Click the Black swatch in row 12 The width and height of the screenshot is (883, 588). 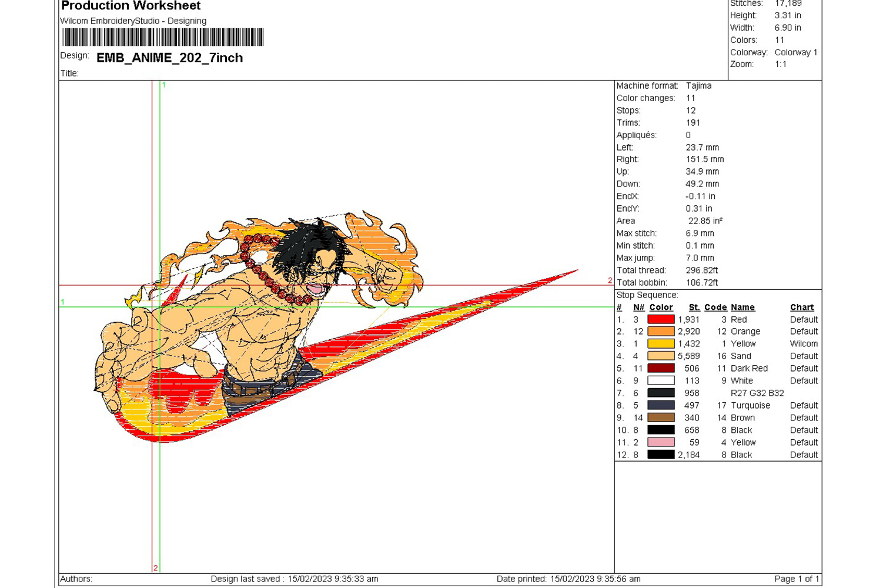tap(661, 455)
